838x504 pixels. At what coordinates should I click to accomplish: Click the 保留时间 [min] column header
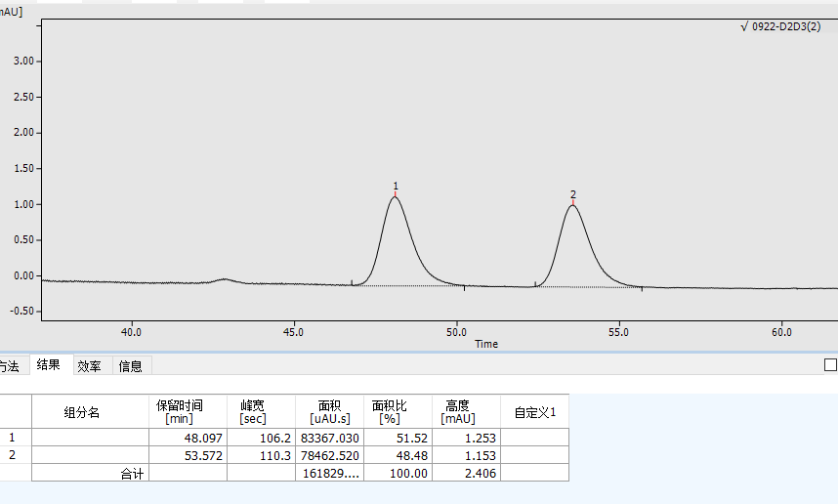click(188, 411)
